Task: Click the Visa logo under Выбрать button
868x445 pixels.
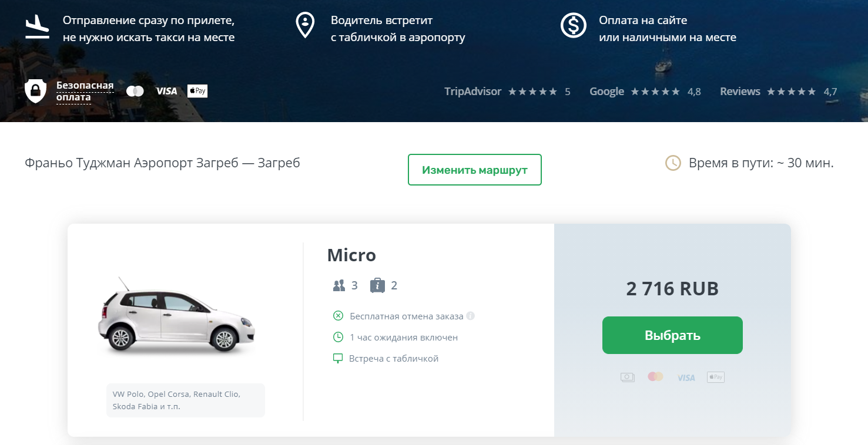Action: pos(686,377)
